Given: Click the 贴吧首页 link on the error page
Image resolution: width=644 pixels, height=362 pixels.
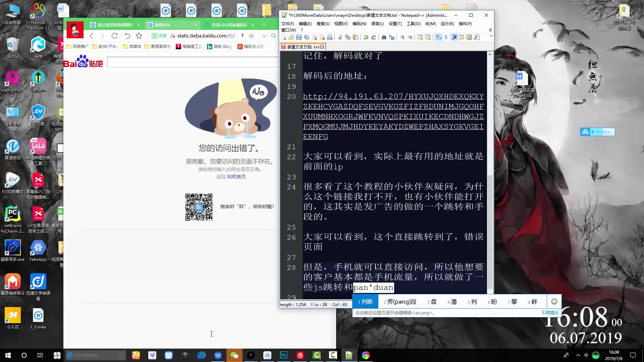Looking at the screenshot, I should 236,177.
